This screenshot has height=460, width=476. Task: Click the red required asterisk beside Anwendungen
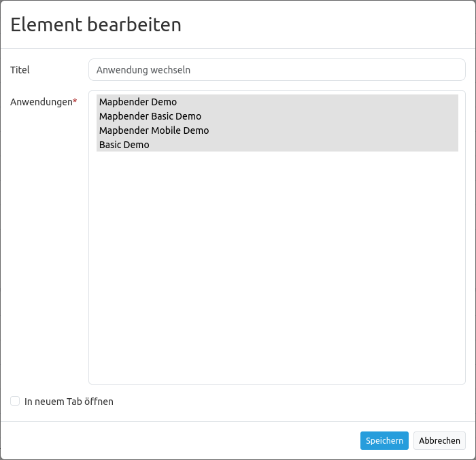pyautogui.click(x=75, y=101)
